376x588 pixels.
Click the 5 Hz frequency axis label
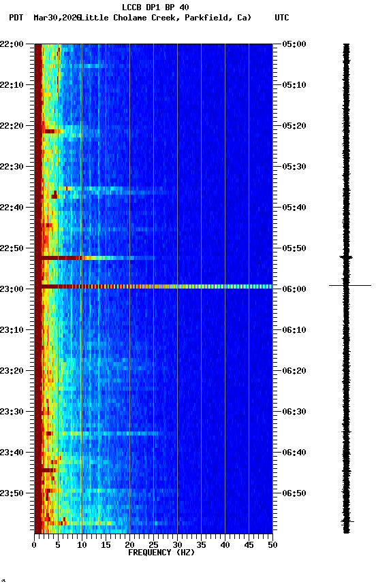coord(58,545)
